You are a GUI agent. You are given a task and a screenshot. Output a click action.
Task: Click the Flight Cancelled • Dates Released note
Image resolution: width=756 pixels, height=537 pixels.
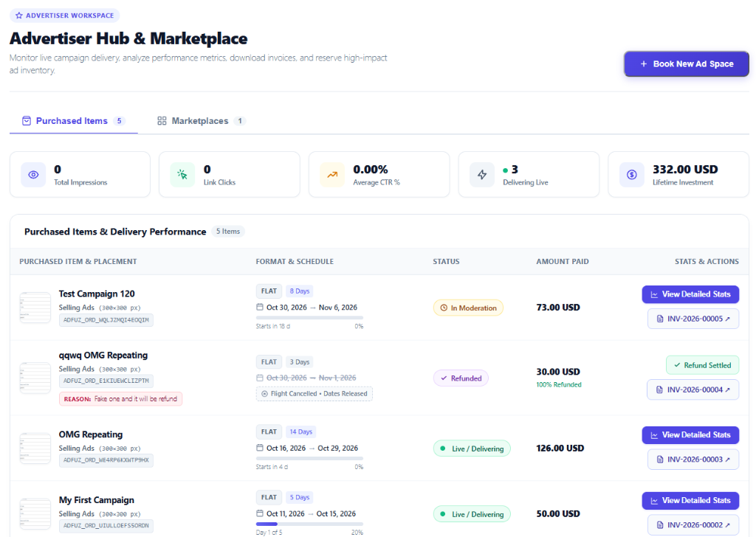pyautogui.click(x=315, y=393)
